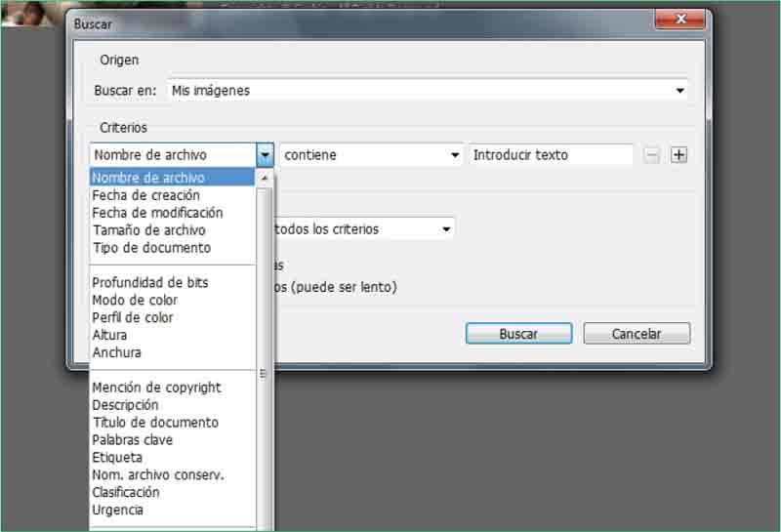This screenshot has width=781, height=532.
Task: Close the Buscar dialog window
Action: click(x=680, y=20)
